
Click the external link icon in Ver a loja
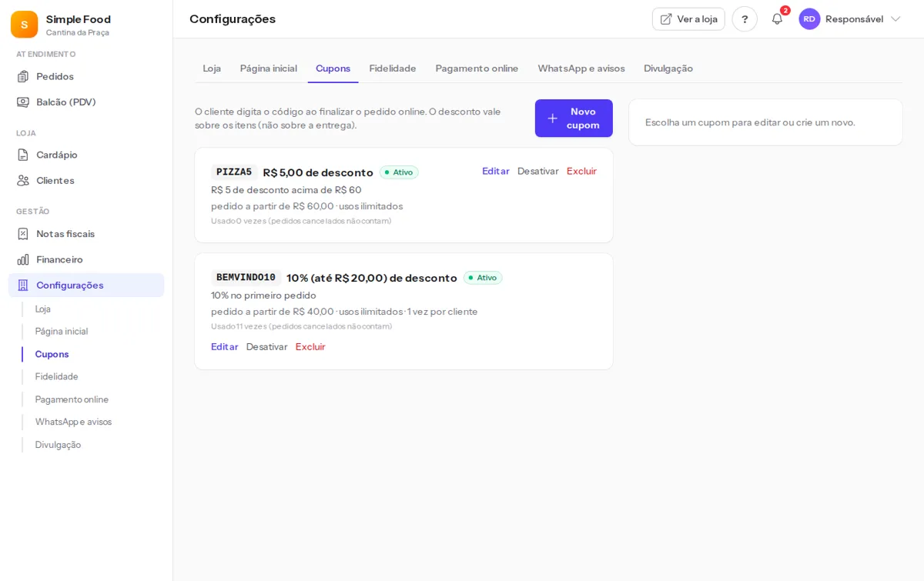click(666, 19)
